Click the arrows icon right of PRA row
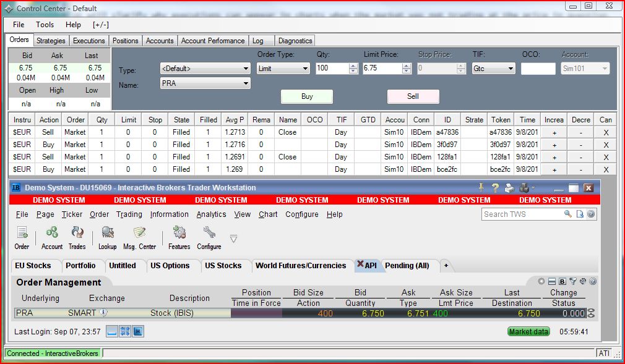625x364 pixels. pos(591,313)
